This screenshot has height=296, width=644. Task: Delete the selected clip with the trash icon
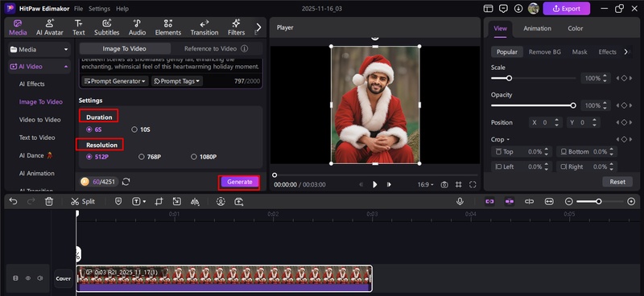[x=49, y=201]
